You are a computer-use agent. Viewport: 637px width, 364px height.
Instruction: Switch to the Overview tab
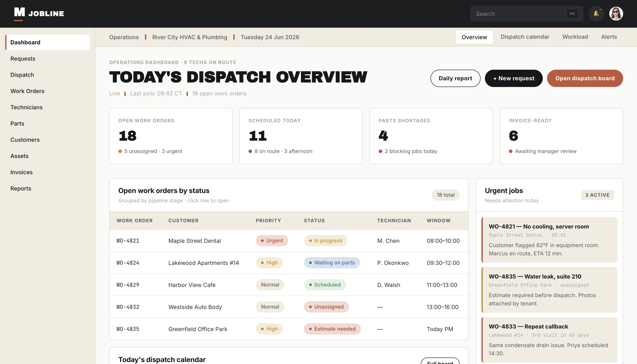click(x=474, y=37)
